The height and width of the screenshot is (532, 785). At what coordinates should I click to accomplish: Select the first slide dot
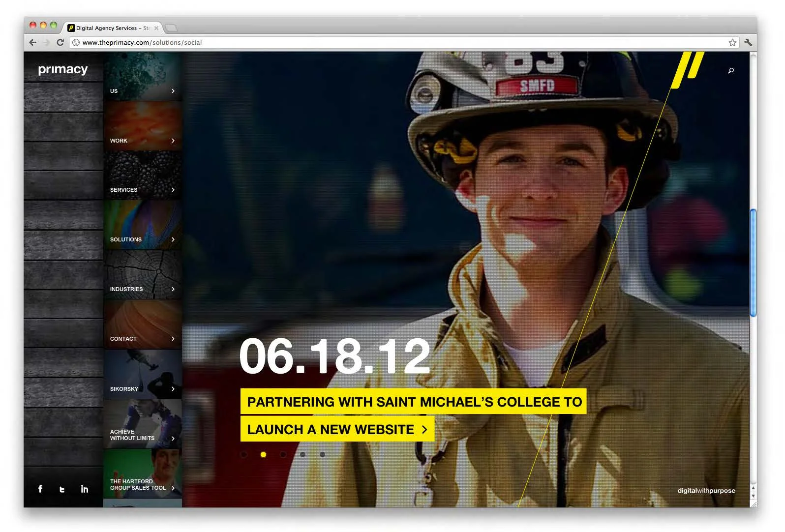pos(243,454)
